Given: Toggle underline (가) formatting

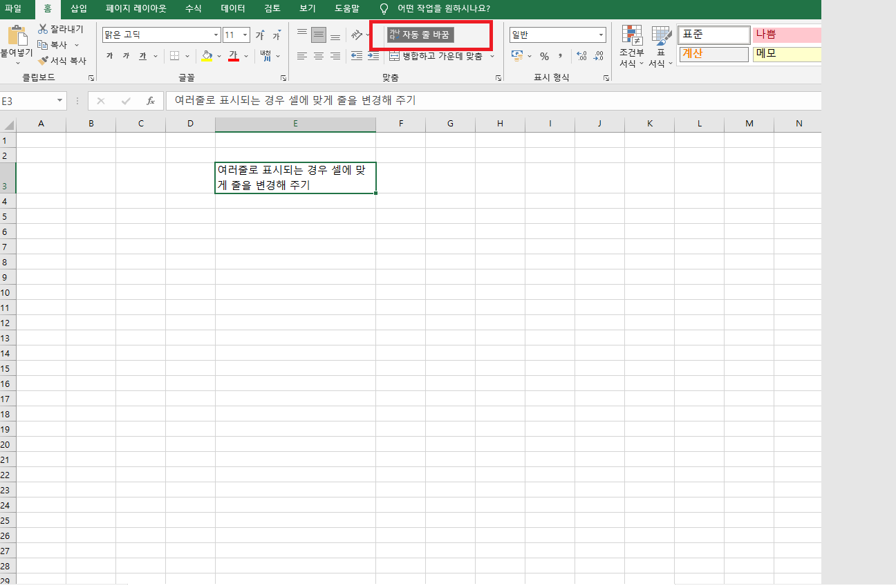Looking at the screenshot, I should pyautogui.click(x=142, y=56).
